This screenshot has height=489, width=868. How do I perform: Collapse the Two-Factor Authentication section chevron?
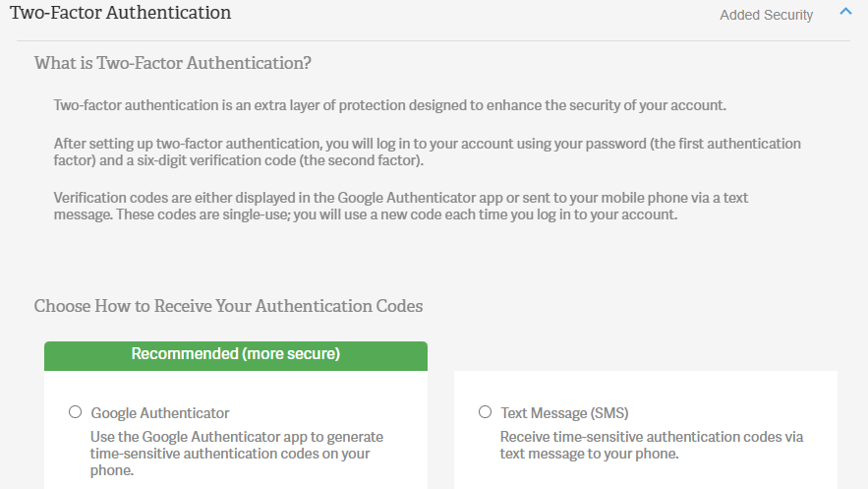click(x=845, y=12)
